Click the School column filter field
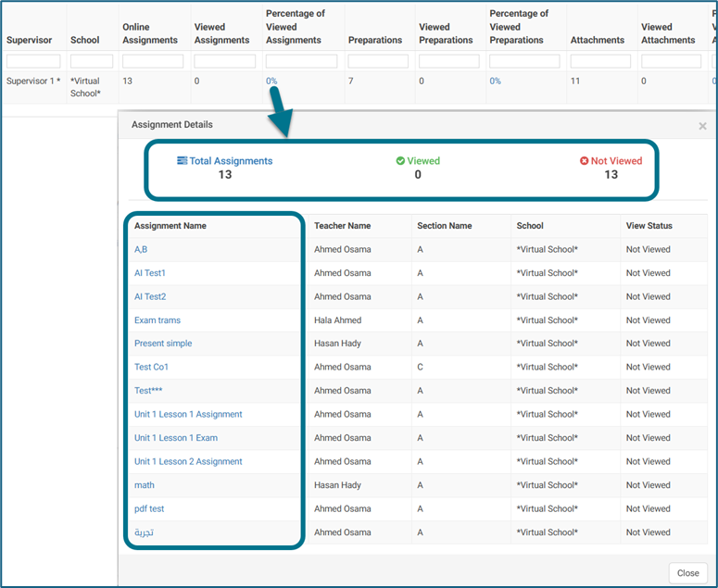 pyautogui.click(x=92, y=61)
